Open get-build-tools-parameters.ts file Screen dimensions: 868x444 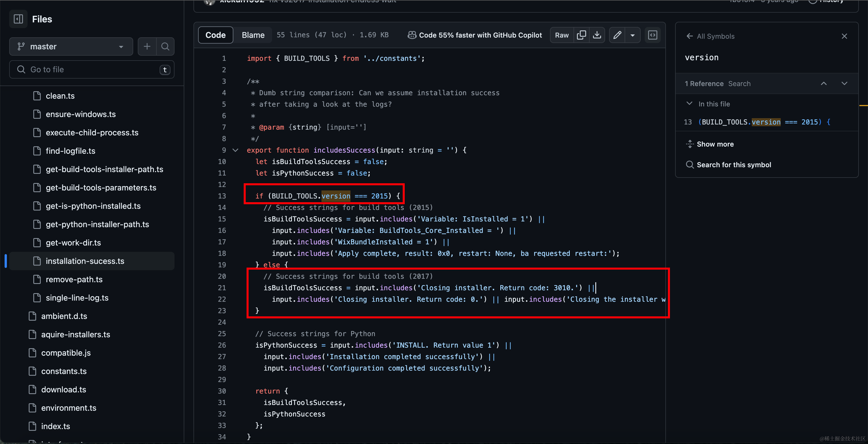coord(101,188)
